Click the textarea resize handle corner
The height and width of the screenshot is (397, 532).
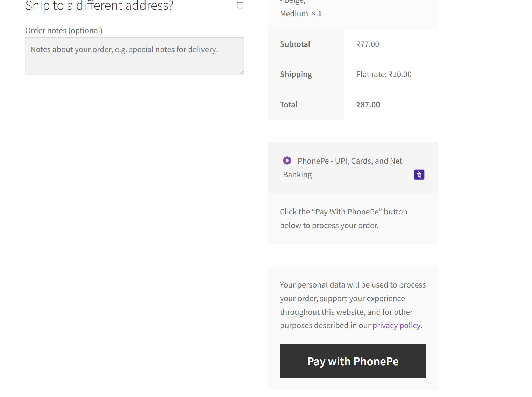click(241, 72)
